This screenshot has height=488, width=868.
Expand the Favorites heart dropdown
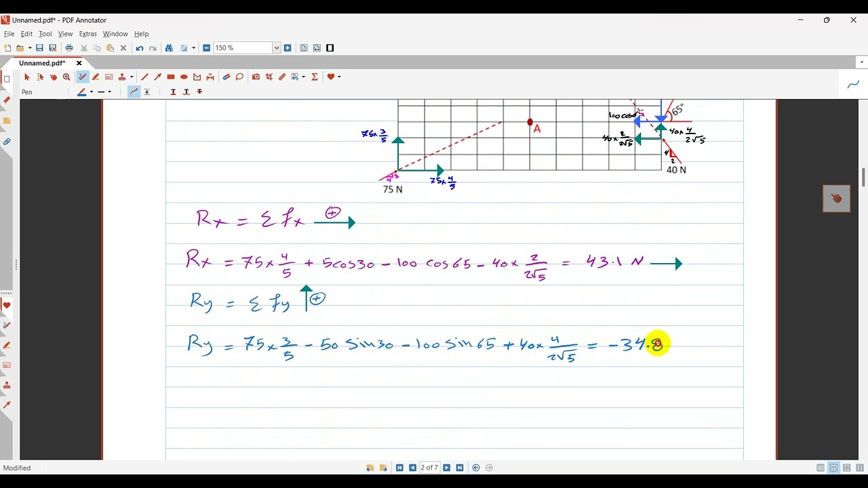(339, 77)
